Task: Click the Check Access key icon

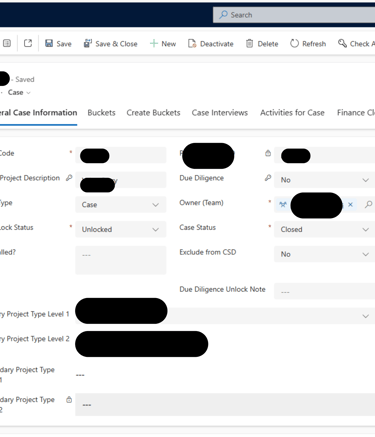Action: pyautogui.click(x=342, y=43)
